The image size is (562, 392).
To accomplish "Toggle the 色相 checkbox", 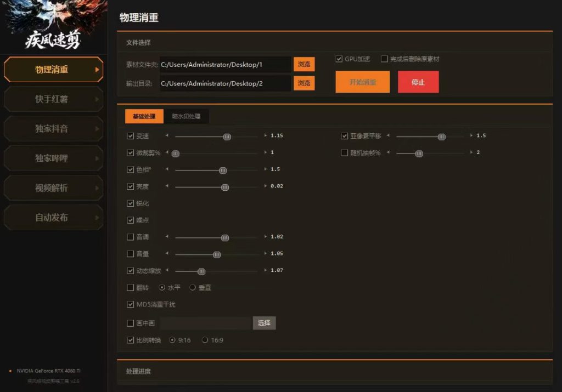I will [x=131, y=170].
